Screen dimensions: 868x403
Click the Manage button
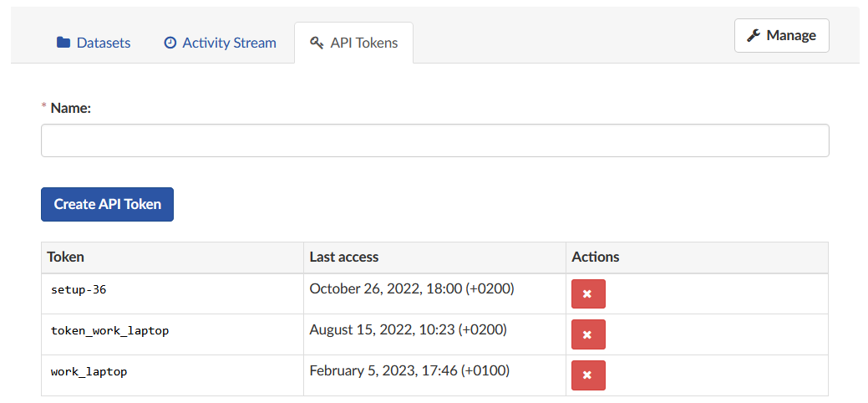782,35
